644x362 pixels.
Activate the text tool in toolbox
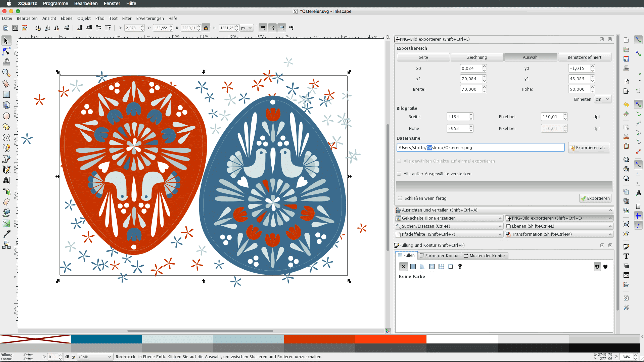pos(6,180)
